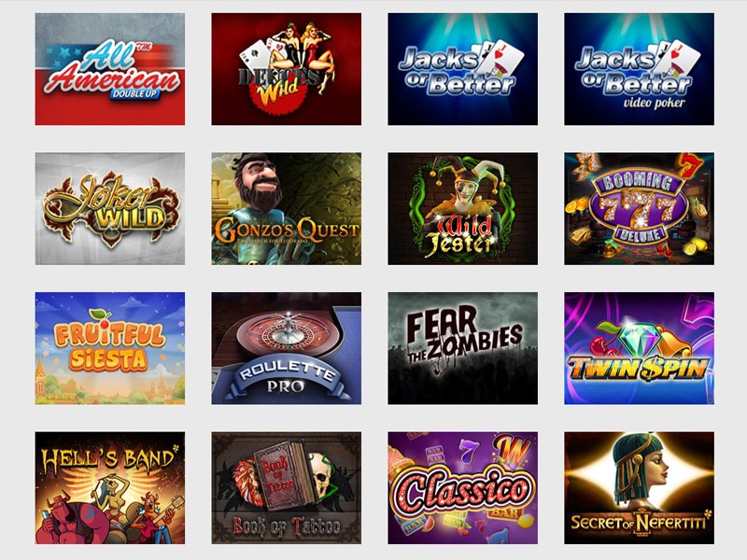The height and width of the screenshot is (560, 747).
Task: Open Joker Wild game thumbnail
Action: tap(110, 208)
